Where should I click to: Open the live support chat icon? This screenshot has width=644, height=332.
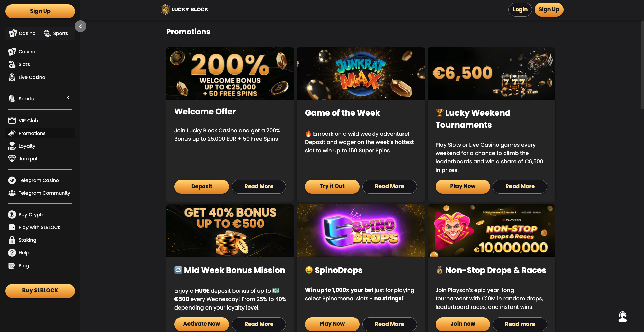pos(623,317)
